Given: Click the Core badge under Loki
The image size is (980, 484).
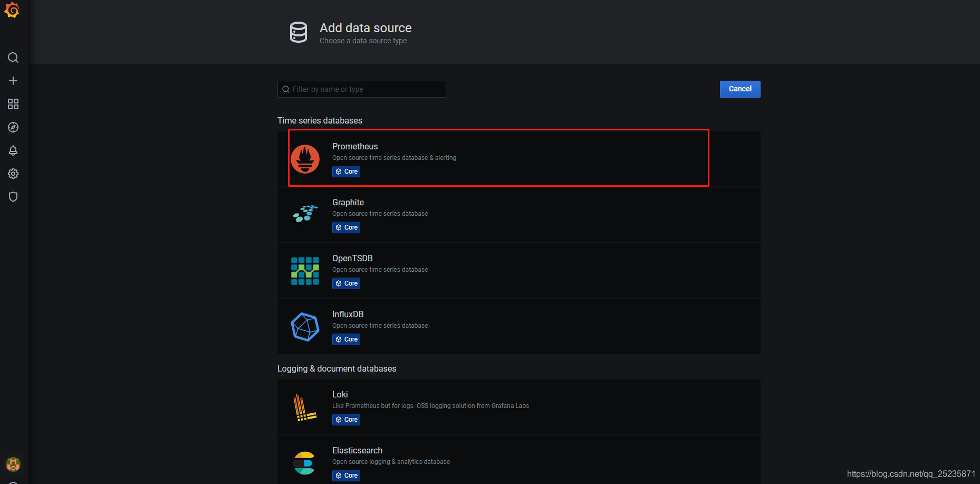Looking at the screenshot, I should [347, 420].
